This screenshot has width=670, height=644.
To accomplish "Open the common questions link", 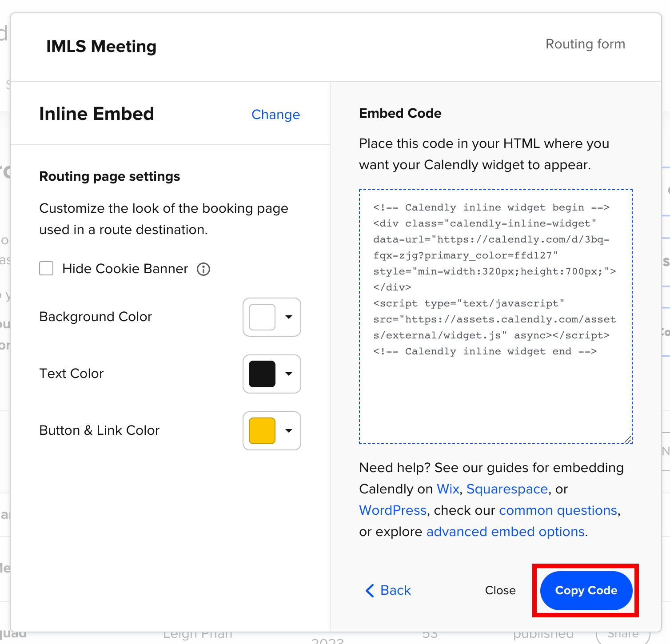I will tap(558, 510).
